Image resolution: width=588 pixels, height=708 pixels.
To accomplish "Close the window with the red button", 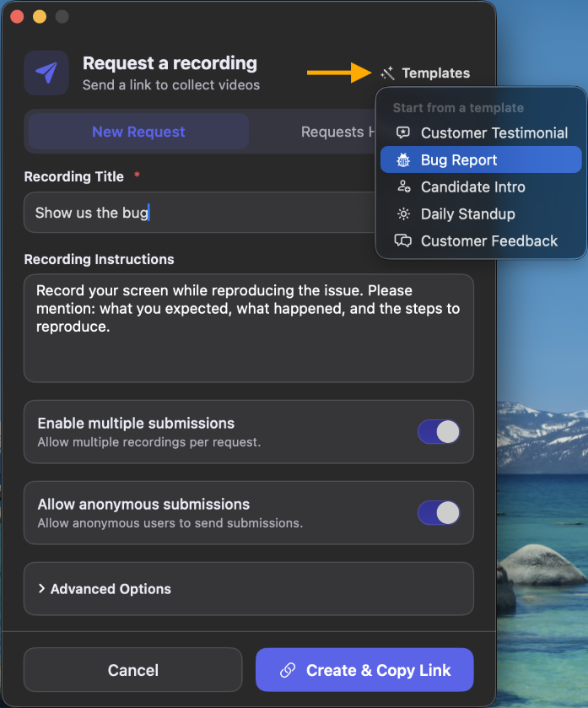I will click(17, 17).
